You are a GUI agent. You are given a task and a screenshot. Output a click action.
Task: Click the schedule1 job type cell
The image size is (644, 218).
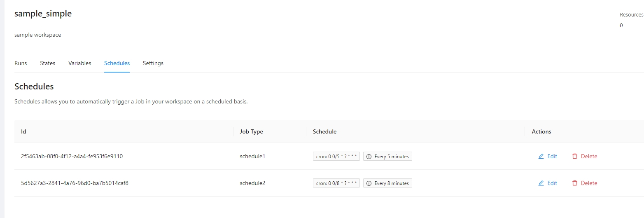pyautogui.click(x=252, y=157)
